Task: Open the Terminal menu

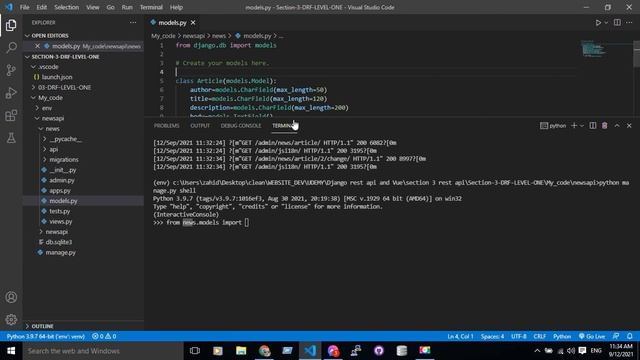Action: tap(151, 7)
